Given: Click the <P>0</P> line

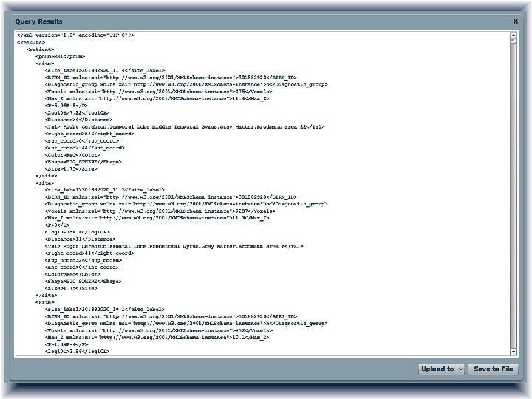Looking at the screenshot, I should [x=57, y=225].
